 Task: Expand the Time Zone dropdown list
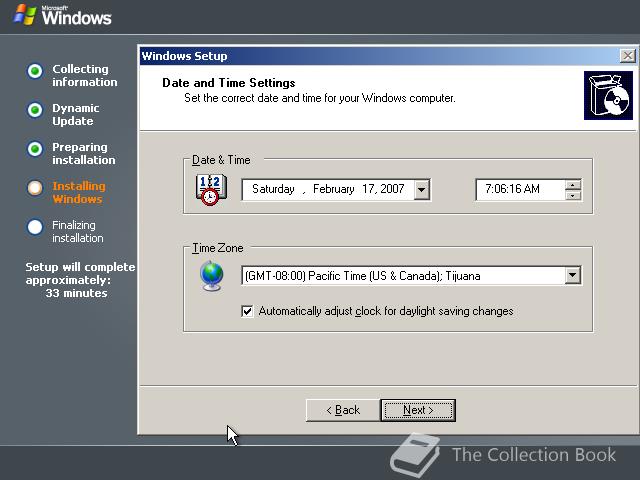573,276
